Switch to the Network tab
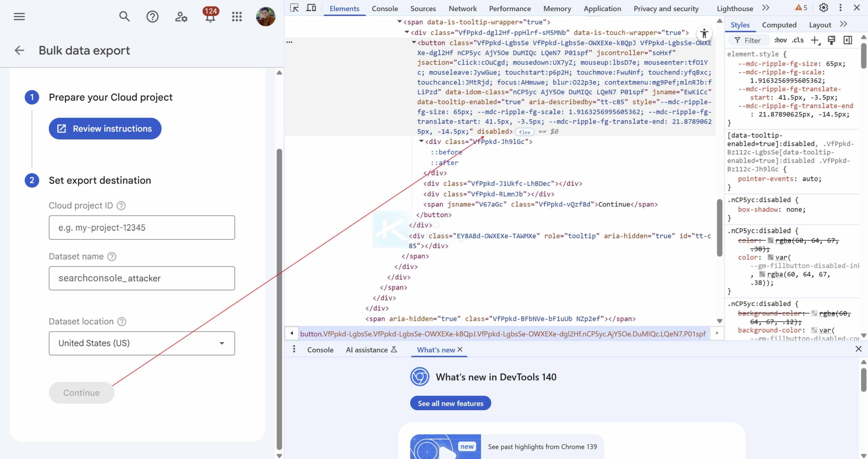The height and width of the screenshot is (459, 868). pyautogui.click(x=462, y=8)
